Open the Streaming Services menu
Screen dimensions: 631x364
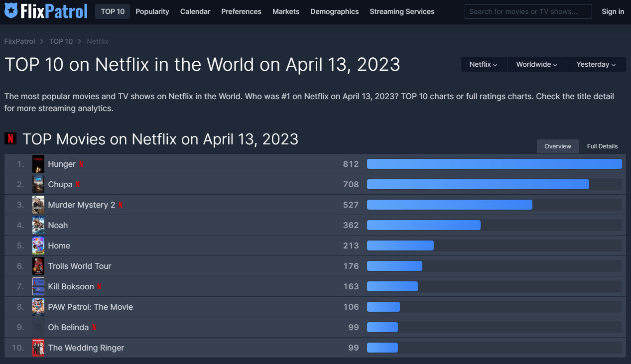coord(402,11)
